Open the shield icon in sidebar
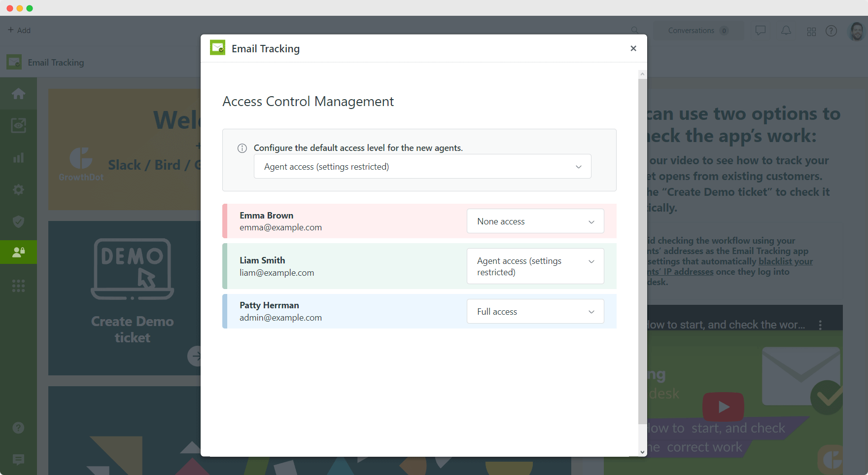Image resolution: width=868 pixels, height=475 pixels. (18, 222)
